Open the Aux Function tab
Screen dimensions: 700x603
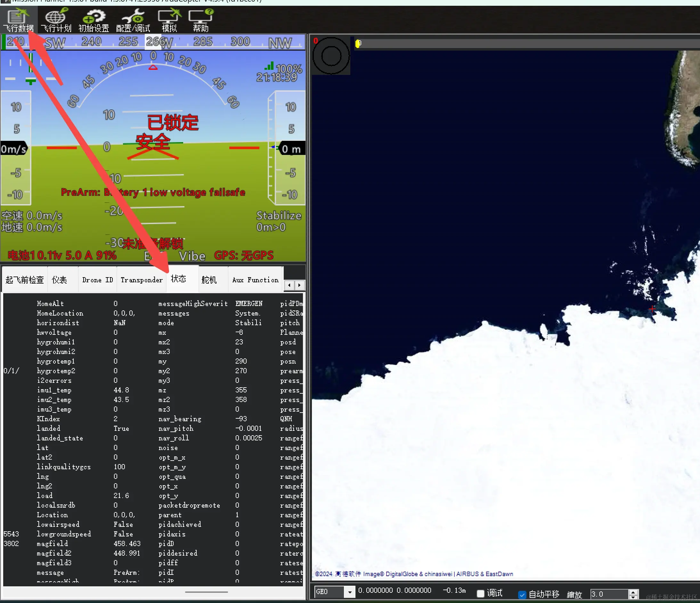coord(256,280)
